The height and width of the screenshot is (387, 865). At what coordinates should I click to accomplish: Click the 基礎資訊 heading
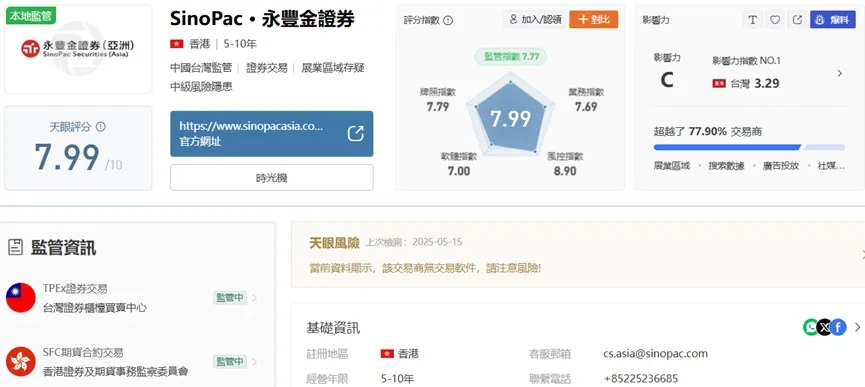[x=333, y=327]
